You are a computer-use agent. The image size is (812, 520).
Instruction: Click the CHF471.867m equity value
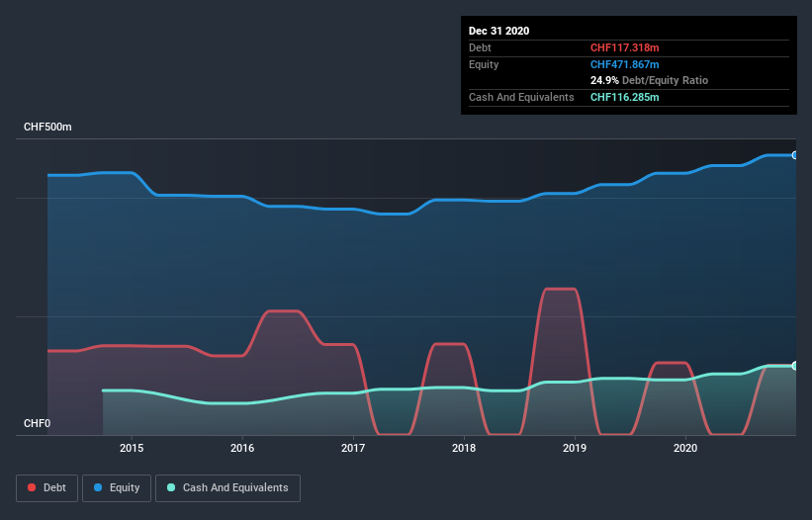(624, 64)
